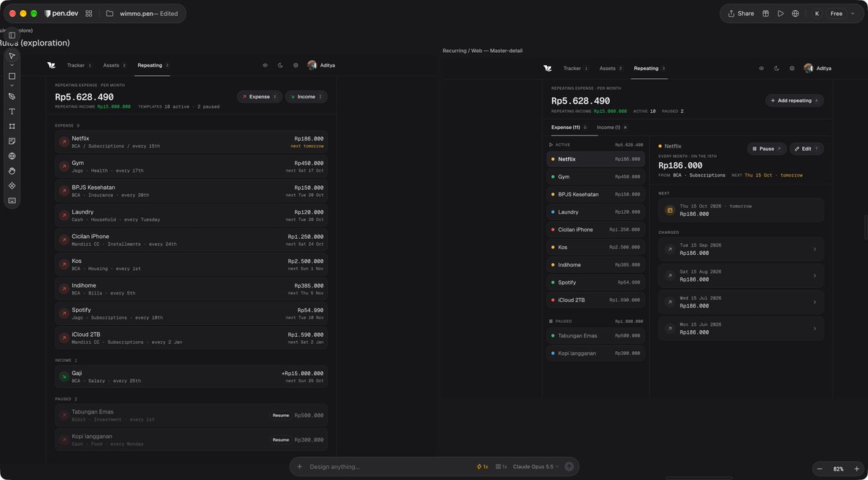Click the pen.dev logo
This screenshot has height=480, width=868.
(x=61, y=14)
